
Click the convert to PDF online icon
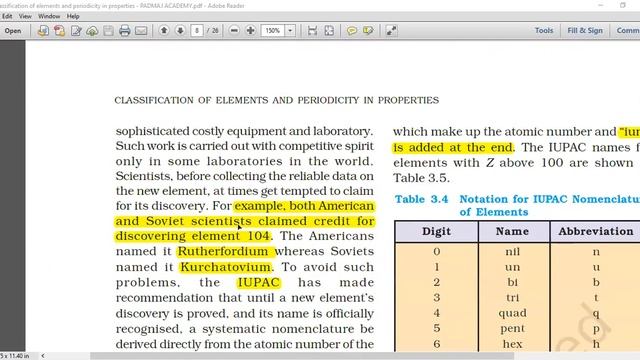click(x=43, y=31)
